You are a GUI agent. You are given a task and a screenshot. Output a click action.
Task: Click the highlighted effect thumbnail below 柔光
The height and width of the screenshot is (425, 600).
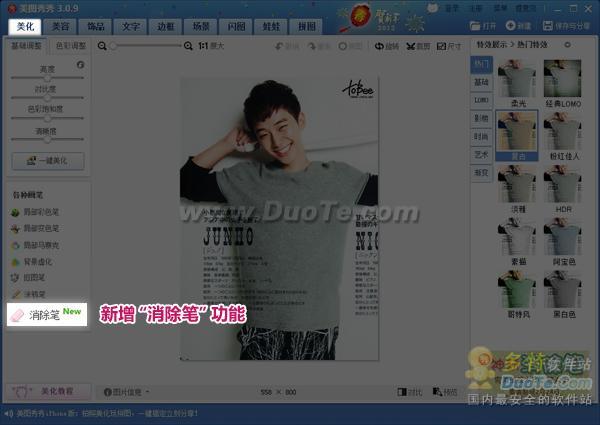click(x=517, y=135)
